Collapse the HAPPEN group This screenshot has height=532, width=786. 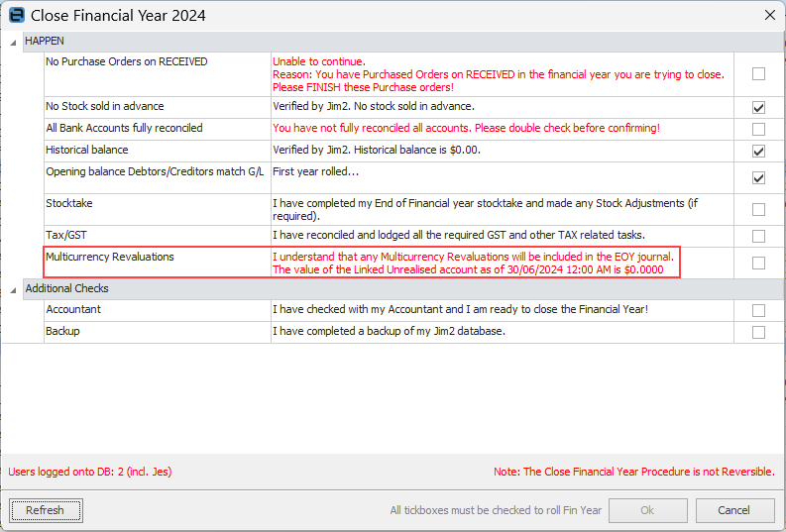click(13, 40)
